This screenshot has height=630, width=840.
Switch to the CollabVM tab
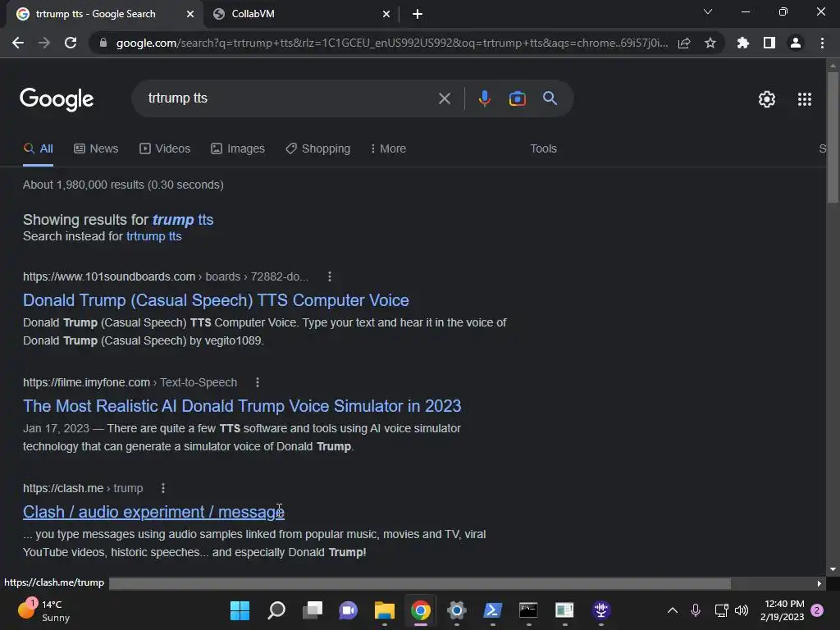(x=302, y=14)
